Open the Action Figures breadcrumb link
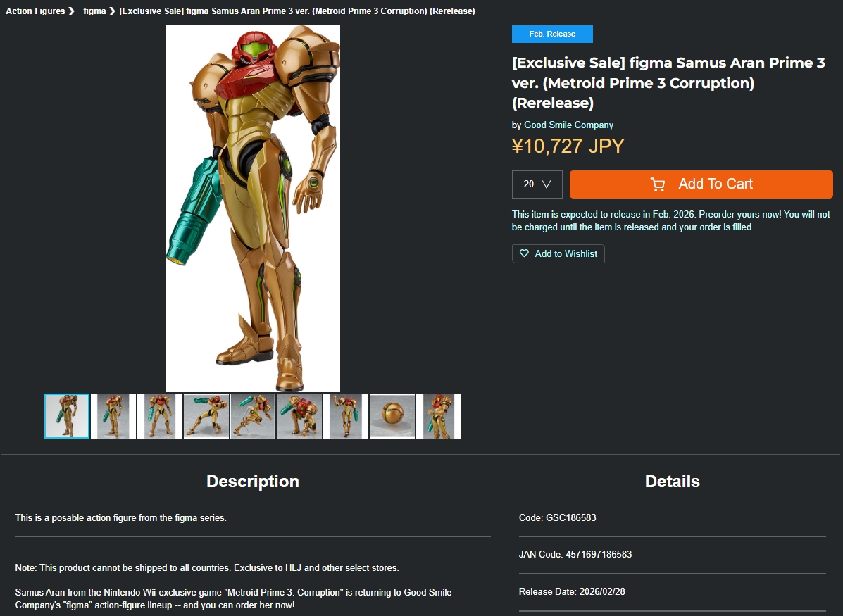Image resolution: width=843 pixels, height=616 pixels. point(35,11)
